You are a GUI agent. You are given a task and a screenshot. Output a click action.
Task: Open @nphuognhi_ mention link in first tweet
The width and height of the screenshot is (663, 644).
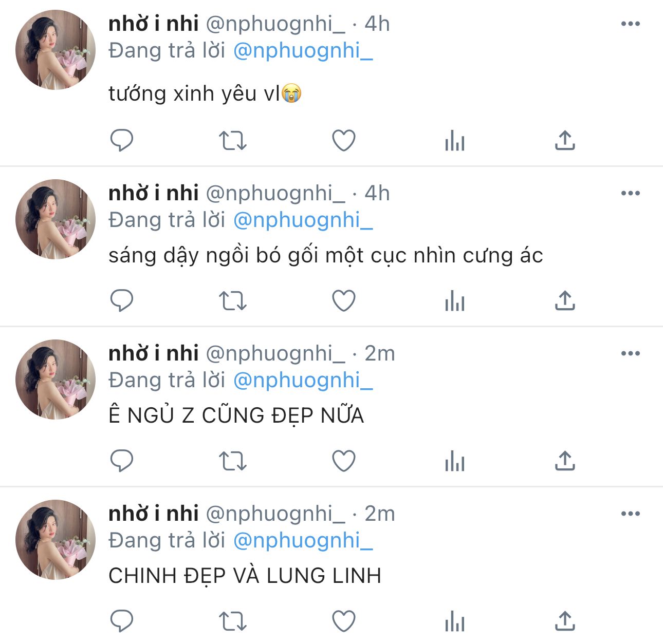click(303, 51)
